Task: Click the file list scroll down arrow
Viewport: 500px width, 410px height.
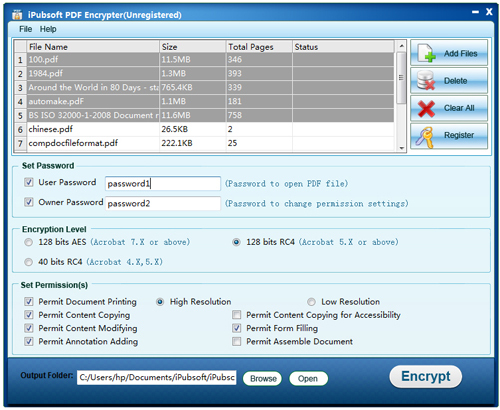Action: 401,148
